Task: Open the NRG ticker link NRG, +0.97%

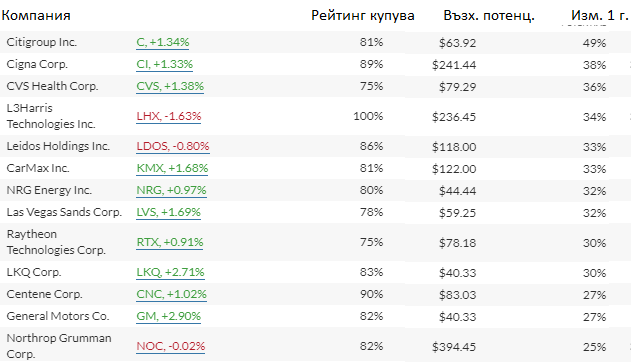Action: click(x=171, y=190)
